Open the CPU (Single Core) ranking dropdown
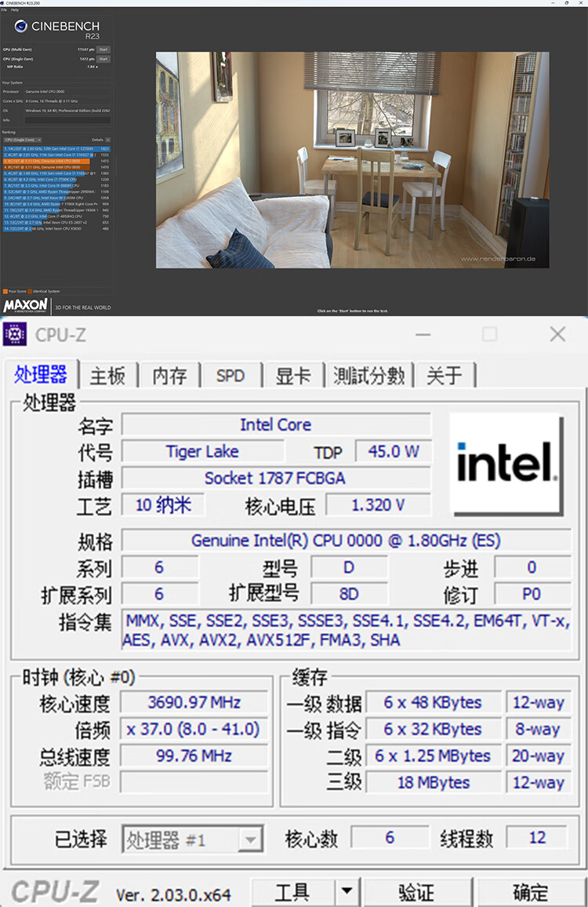The height and width of the screenshot is (907, 588). pyautogui.click(x=23, y=140)
